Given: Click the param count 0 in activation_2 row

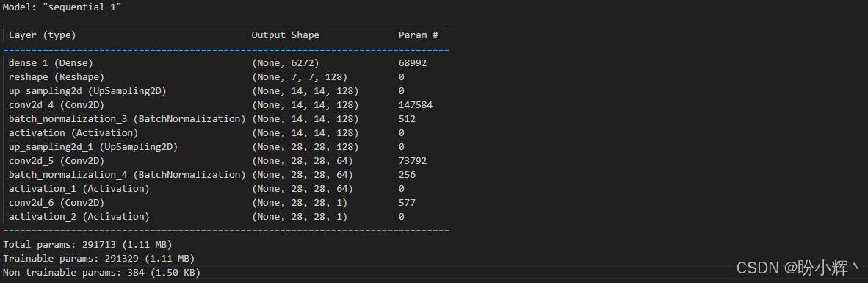Looking at the screenshot, I should click(x=402, y=217).
